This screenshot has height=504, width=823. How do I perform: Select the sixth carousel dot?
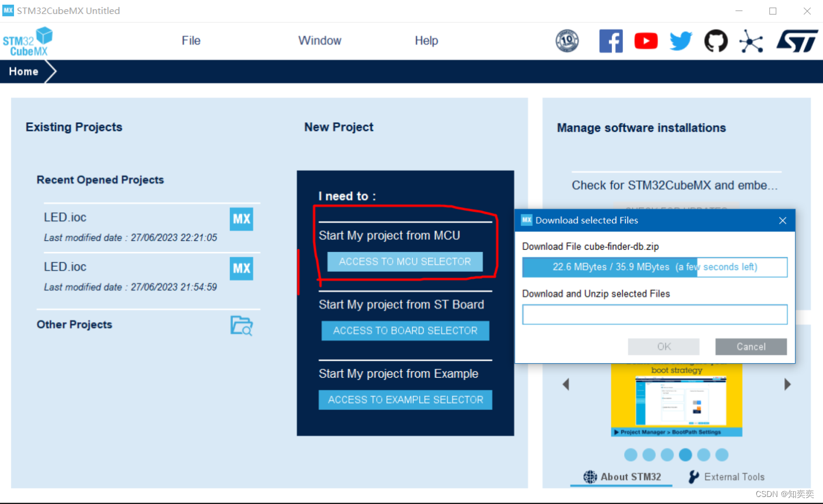click(722, 455)
